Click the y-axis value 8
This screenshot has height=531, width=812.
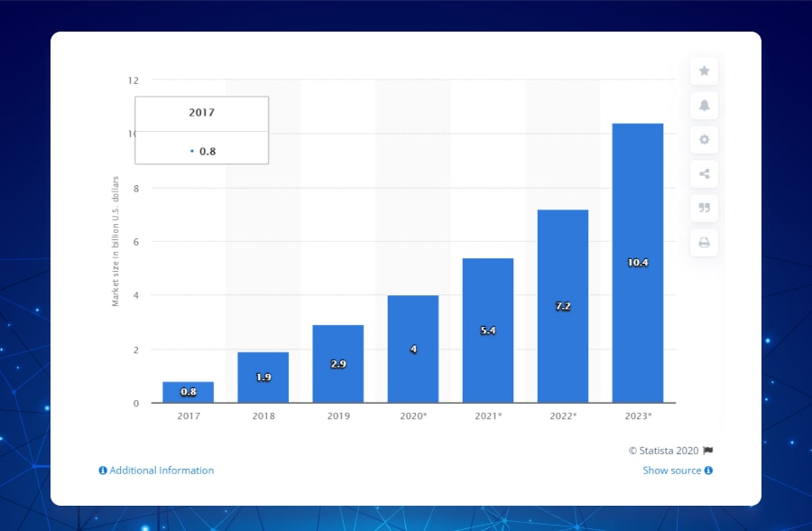(x=136, y=189)
